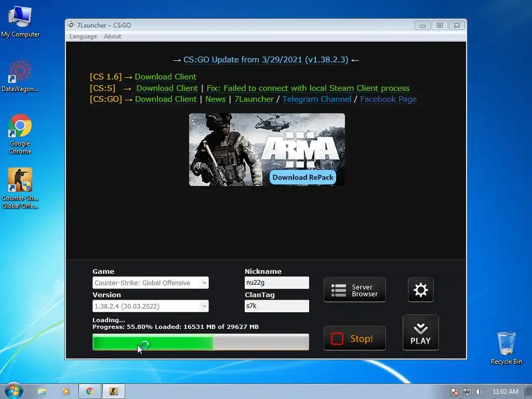Click the Show desktop strip by the clock
This screenshot has height=399, width=532.
click(528, 392)
